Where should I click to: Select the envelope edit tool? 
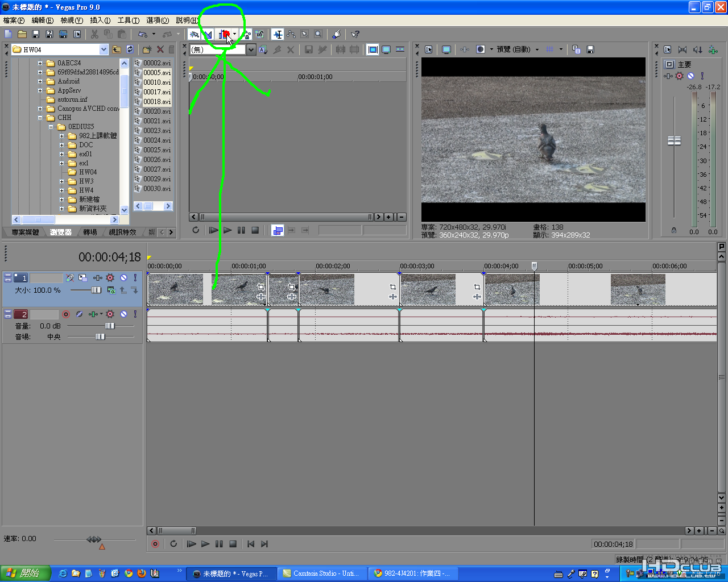291,35
